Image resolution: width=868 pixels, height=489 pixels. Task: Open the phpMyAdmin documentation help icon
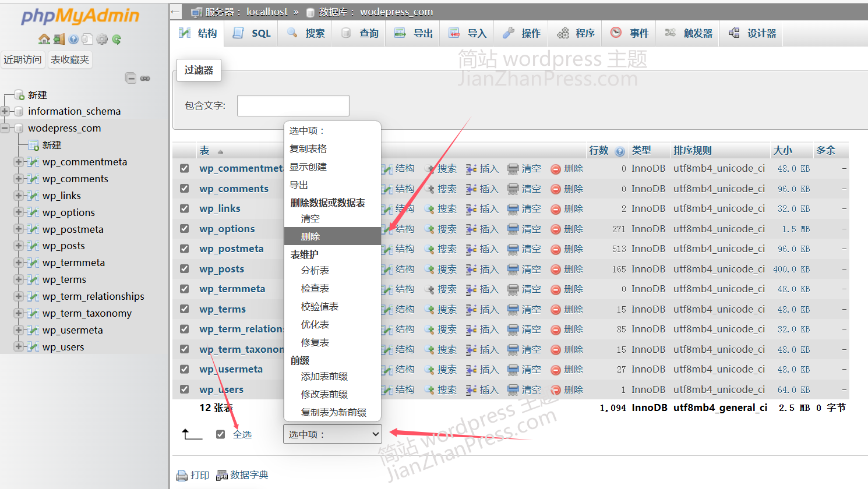point(73,39)
